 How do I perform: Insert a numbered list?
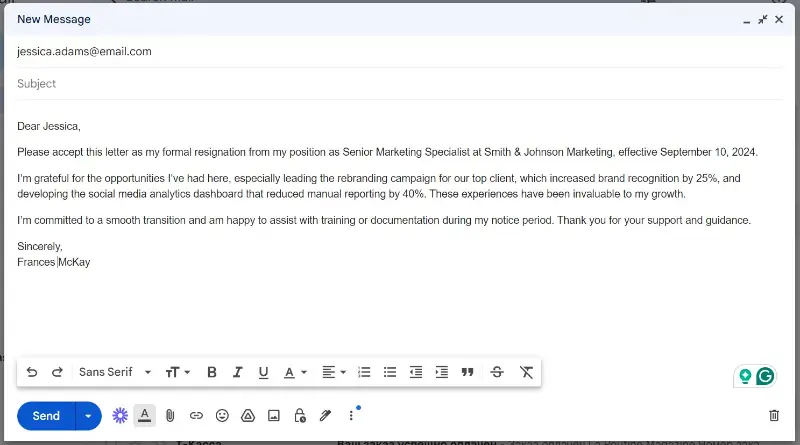pos(364,372)
